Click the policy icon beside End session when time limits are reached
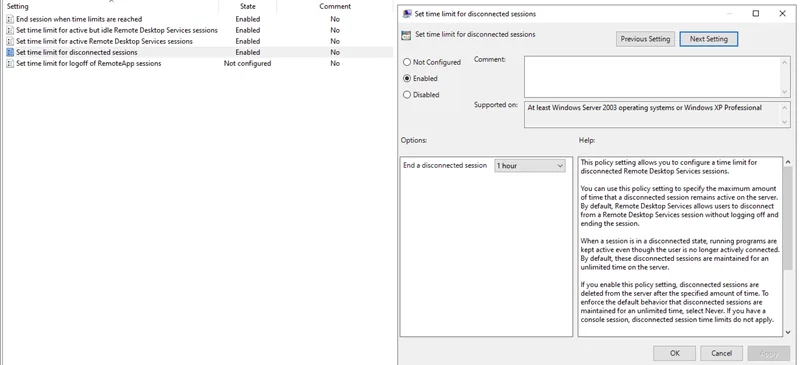The image size is (800, 365). pyautogui.click(x=10, y=19)
